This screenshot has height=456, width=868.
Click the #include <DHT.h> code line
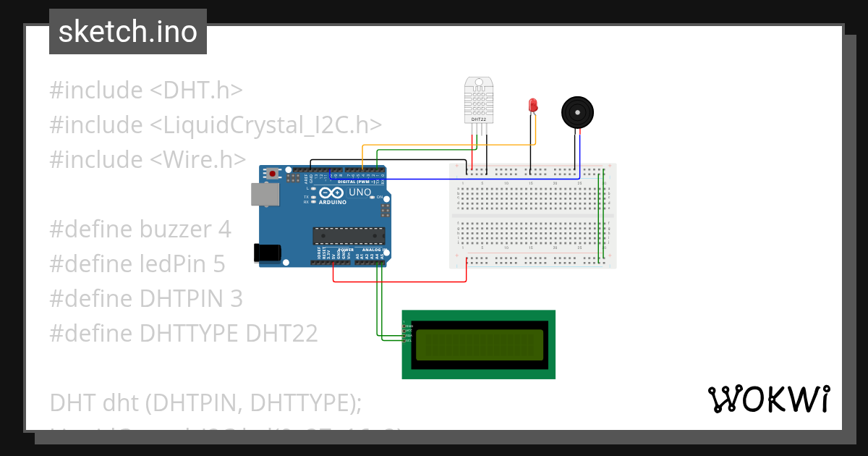tap(145, 89)
